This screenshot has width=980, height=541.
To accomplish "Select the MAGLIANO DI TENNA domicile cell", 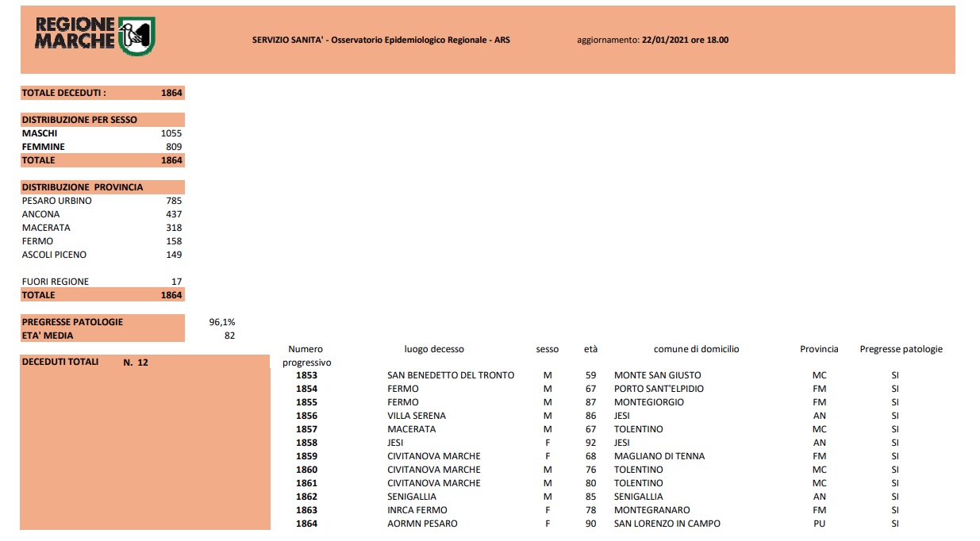I will pyautogui.click(x=659, y=456).
